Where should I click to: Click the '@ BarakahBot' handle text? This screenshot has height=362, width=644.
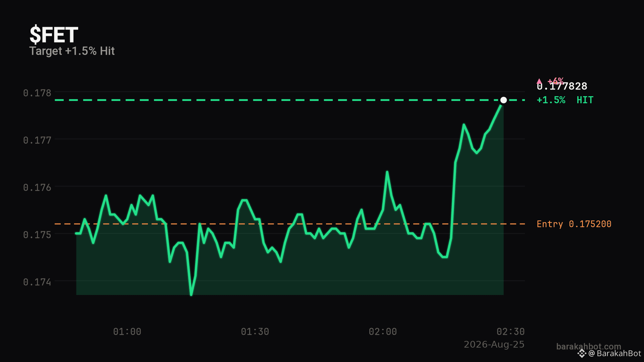615,354
